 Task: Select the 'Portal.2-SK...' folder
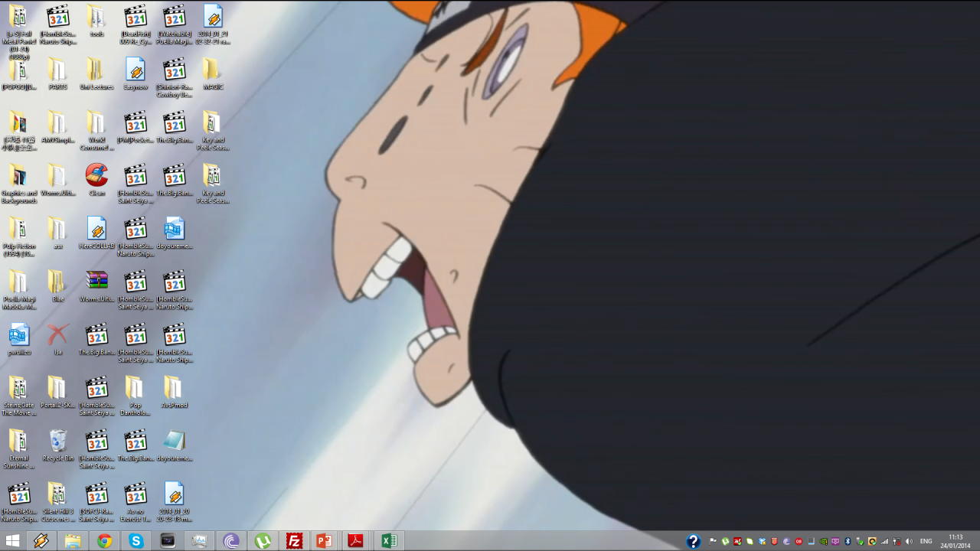tap(57, 393)
